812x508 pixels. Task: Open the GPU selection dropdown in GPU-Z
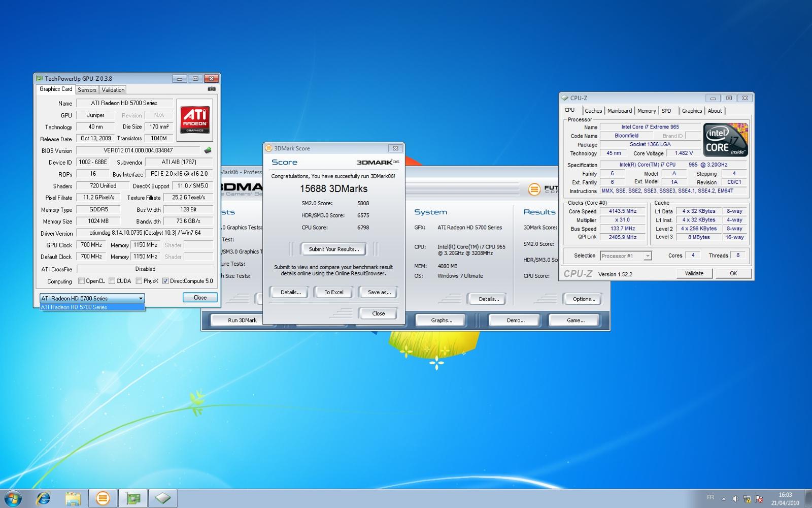(92, 298)
